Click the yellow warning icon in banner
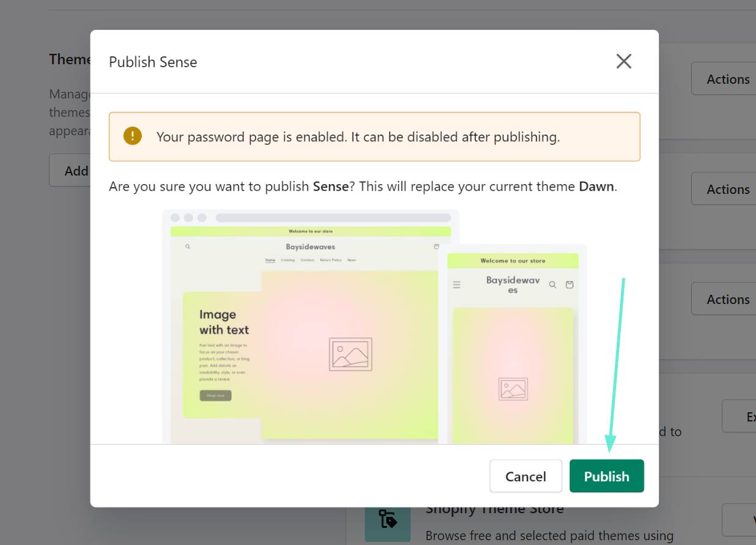 [x=132, y=136]
